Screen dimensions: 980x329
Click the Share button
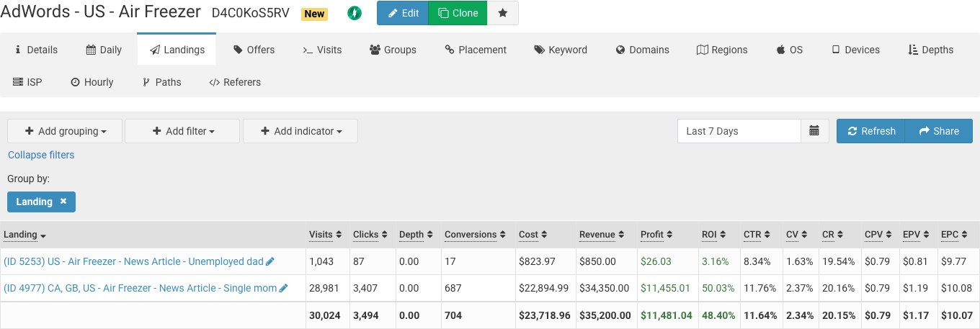(x=938, y=131)
